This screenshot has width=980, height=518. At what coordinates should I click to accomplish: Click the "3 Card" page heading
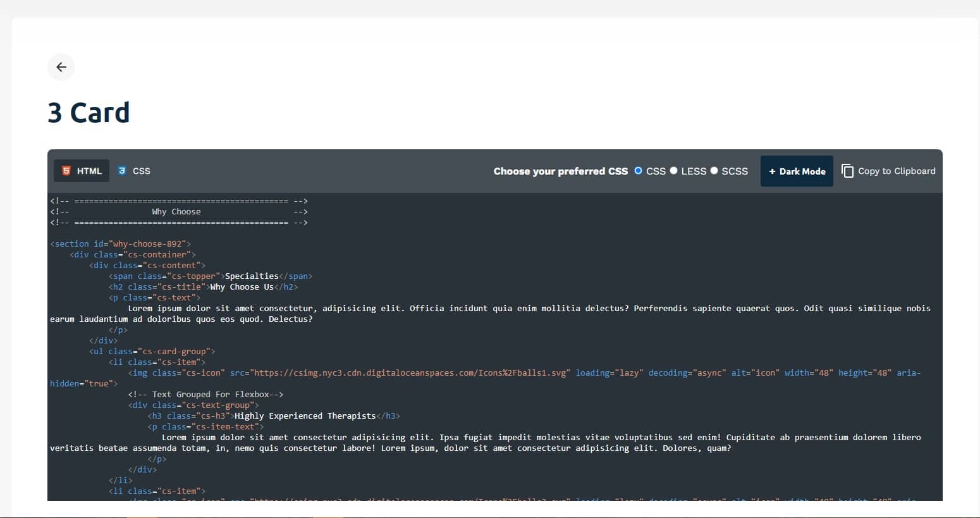[x=89, y=113]
